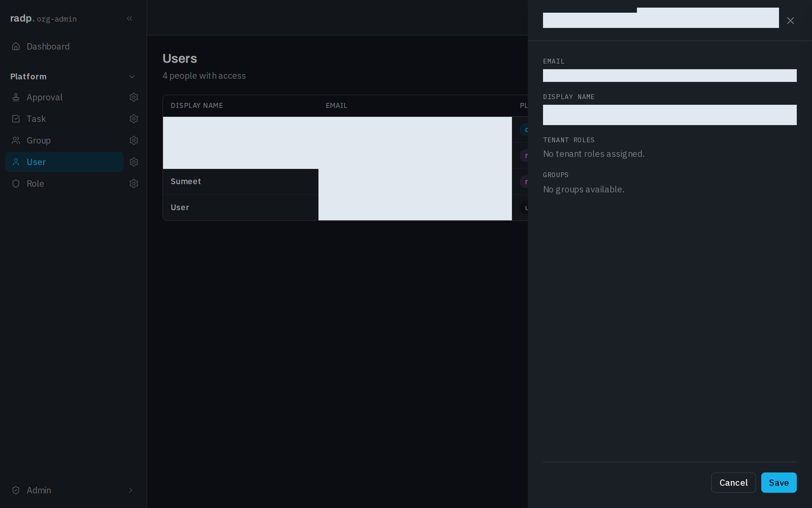The width and height of the screenshot is (812, 508).
Task: Open settings gear next to Approval
Action: [134, 97]
